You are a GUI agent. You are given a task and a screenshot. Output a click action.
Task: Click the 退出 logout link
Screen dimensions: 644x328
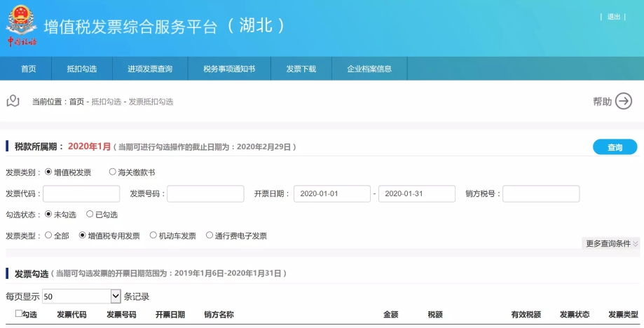coord(613,17)
